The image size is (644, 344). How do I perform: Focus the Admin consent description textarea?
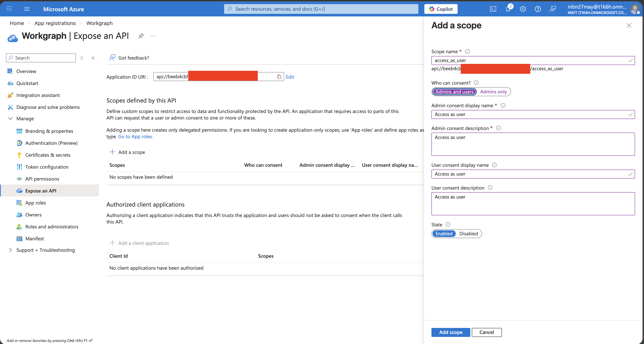pos(533,144)
